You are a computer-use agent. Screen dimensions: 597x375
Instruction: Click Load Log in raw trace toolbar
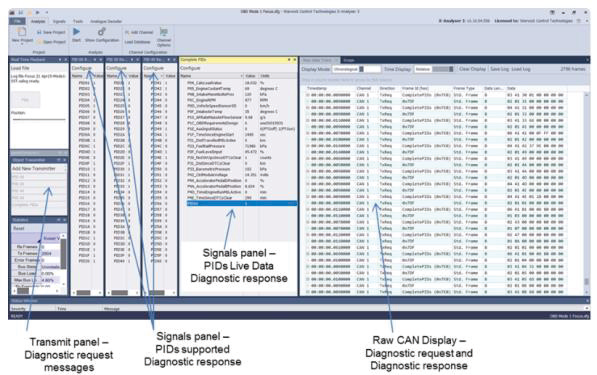(520, 69)
